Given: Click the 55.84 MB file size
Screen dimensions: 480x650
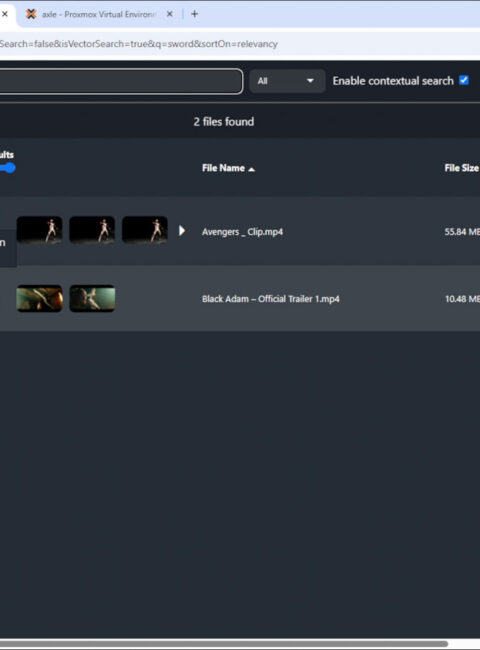Looking at the screenshot, I should (461, 232).
